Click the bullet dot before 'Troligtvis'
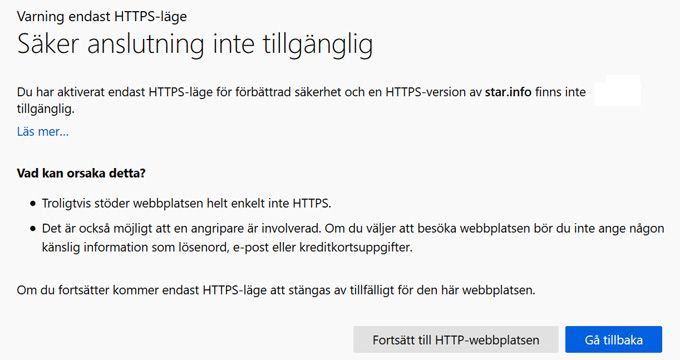Screen dimensions: 680x360 point(33,203)
